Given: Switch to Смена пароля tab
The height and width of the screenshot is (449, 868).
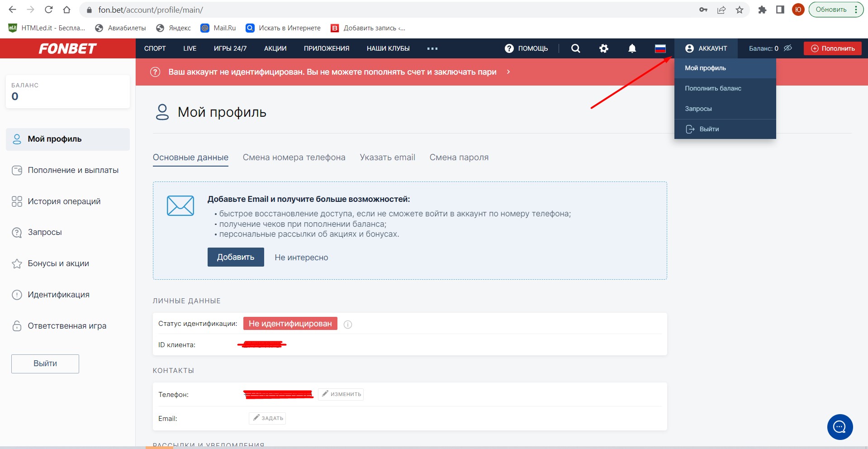Looking at the screenshot, I should click(459, 158).
